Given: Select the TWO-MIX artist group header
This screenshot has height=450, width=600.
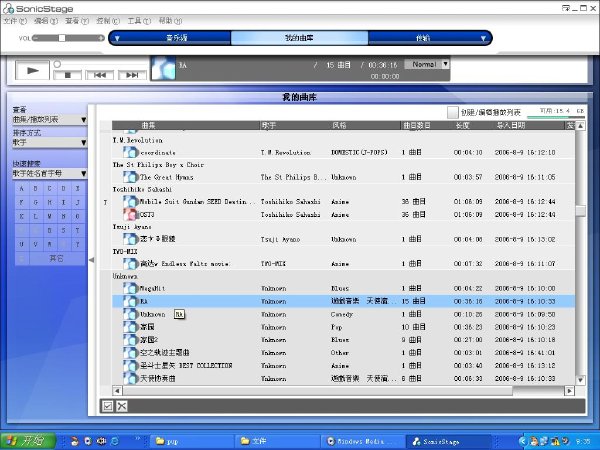Looking at the screenshot, I should point(125,251).
